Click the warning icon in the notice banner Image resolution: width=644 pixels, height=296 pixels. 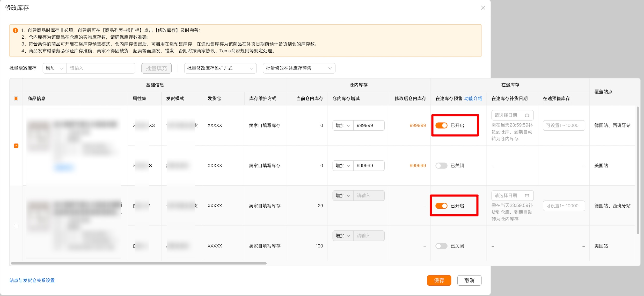(x=16, y=30)
